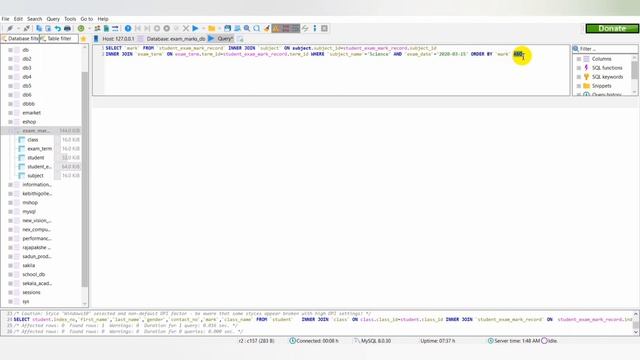Viewport: 640px width, 360px height.
Task: Expand the db2 database node
Action: tap(10, 59)
